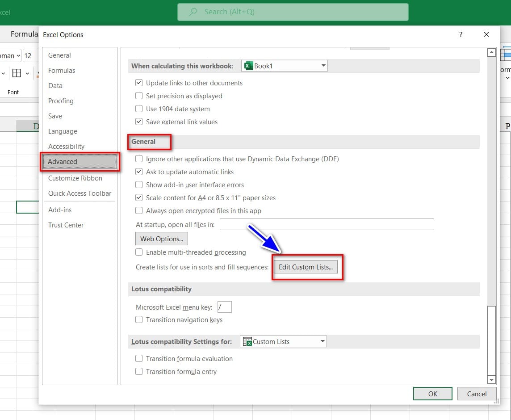Check Use 1904 date system
Screen dimensions: 511x420
139,109
